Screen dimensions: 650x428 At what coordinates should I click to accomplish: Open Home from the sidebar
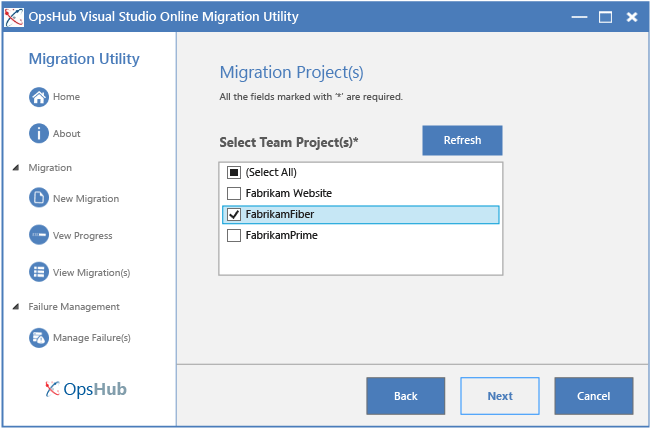(66, 97)
